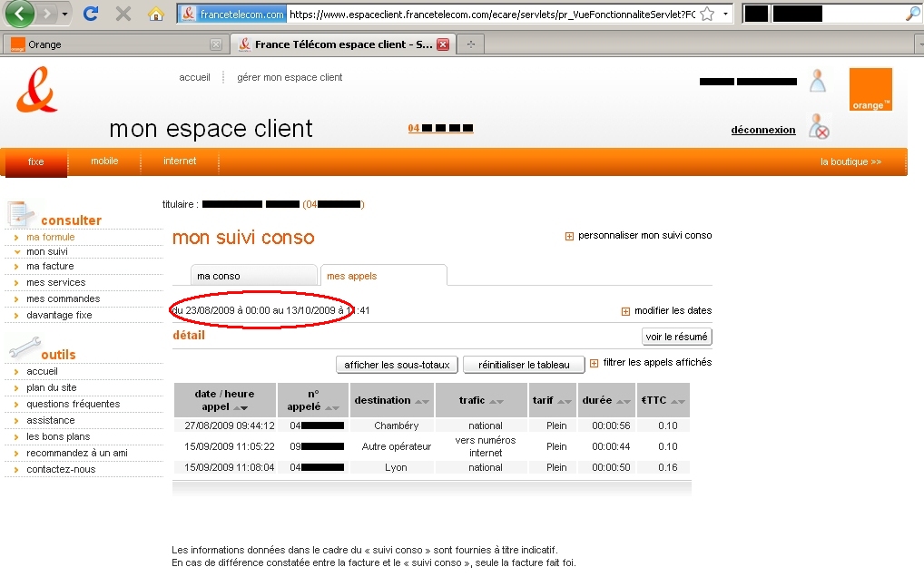
Task: Expand modifier les dates plus icon
Action: coord(625,311)
